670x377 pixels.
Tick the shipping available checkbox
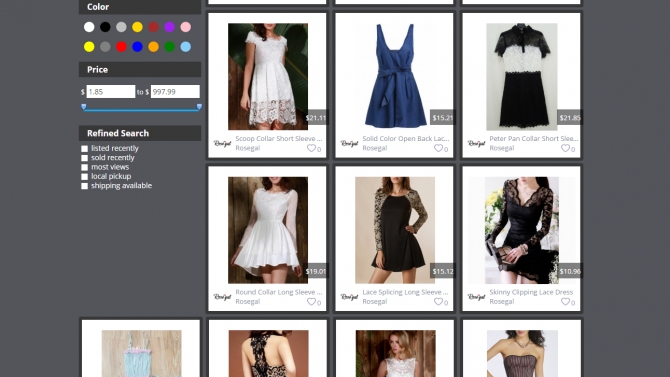pyautogui.click(x=85, y=186)
